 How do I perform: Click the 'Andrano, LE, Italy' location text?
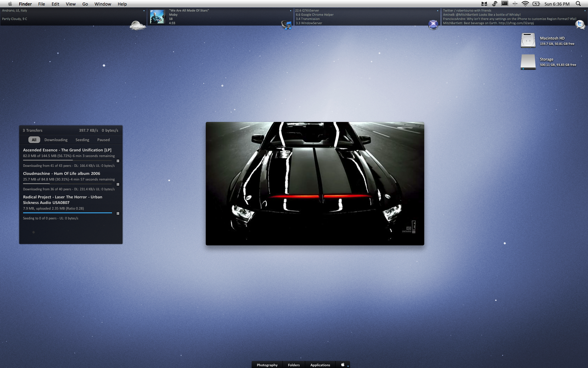click(x=15, y=11)
